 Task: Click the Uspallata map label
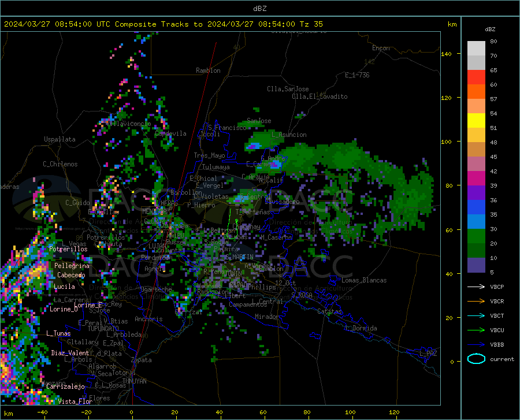60,139
